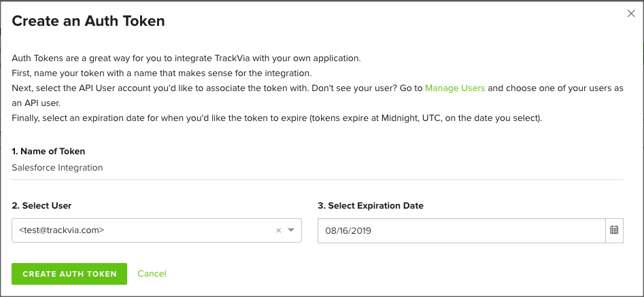
Task: Click the "Create an Auth Token" heading
Action: 88,21
